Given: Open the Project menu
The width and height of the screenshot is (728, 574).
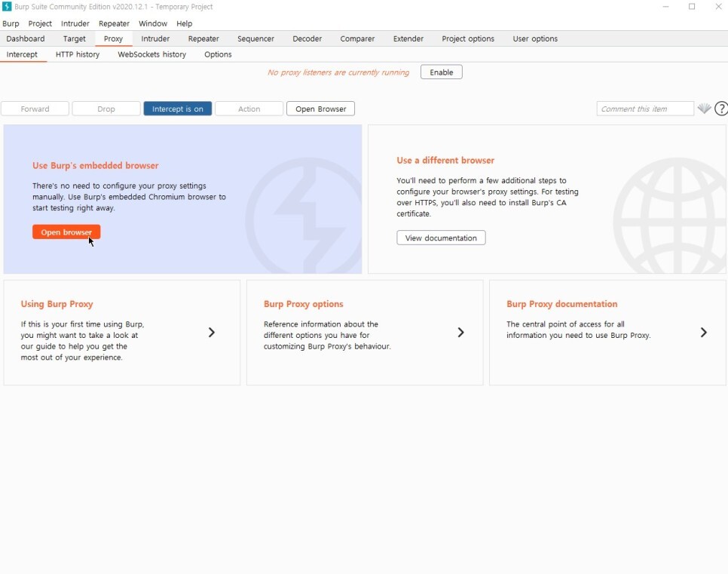Looking at the screenshot, I should (40, 23).
